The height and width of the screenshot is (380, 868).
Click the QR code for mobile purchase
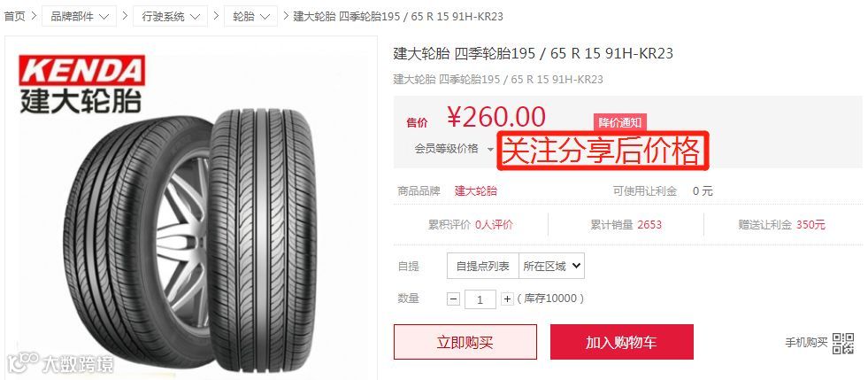click(x=843, y=343)
